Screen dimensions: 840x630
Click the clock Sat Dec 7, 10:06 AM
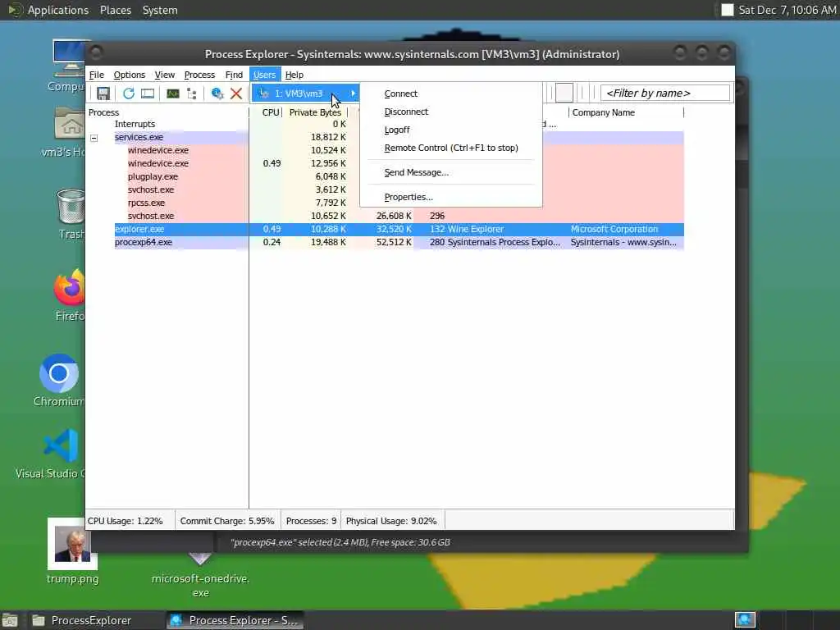point(787,10)
